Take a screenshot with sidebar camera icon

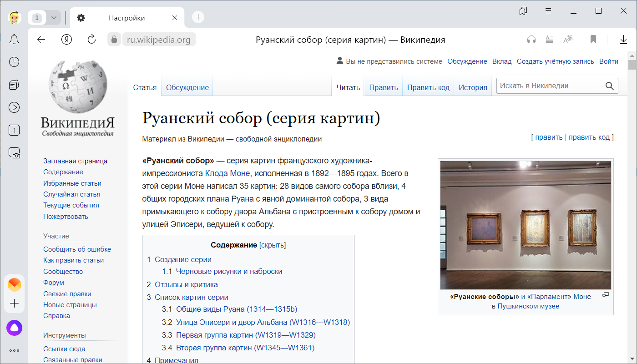click(14, 153)
